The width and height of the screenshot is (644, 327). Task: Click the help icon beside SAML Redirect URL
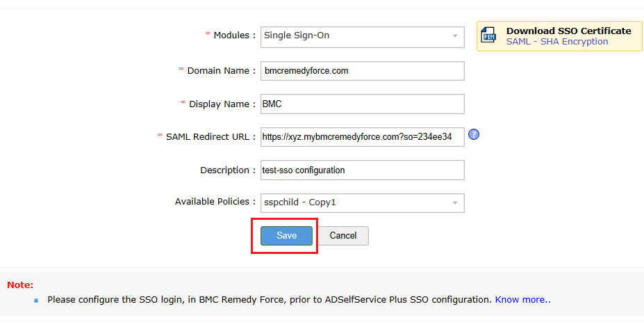(x=474, y=134)
